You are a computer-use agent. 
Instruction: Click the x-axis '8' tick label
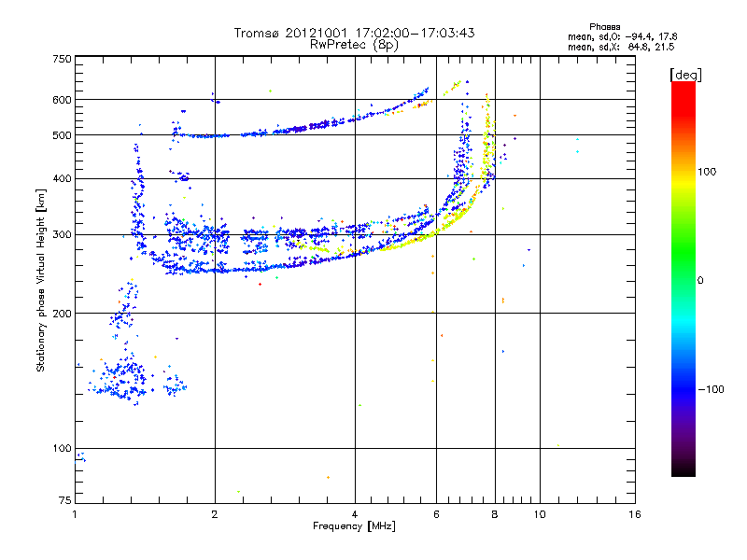495,514
